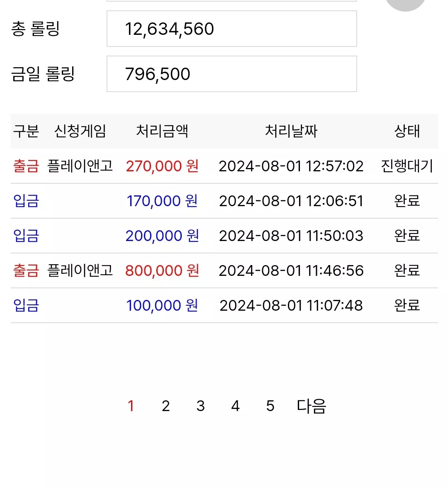This screenshot has height=487, width=448.
Task: Open the 다음 next pages link
Action: point(311,406)
